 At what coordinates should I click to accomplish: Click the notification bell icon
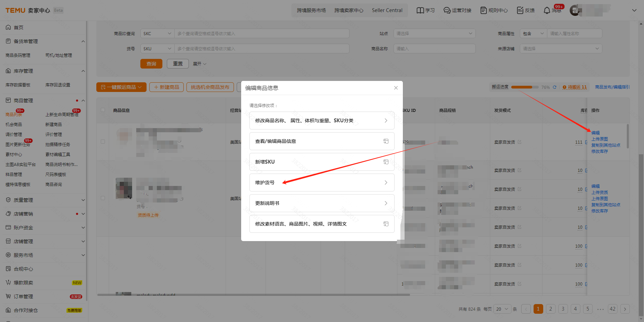pos(547,11)
